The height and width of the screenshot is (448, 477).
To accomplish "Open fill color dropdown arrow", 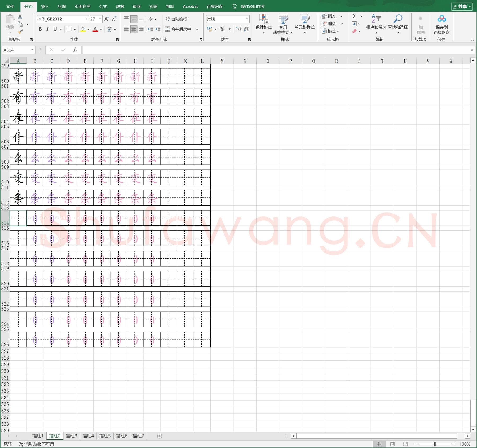I will [x=89, y=29].
